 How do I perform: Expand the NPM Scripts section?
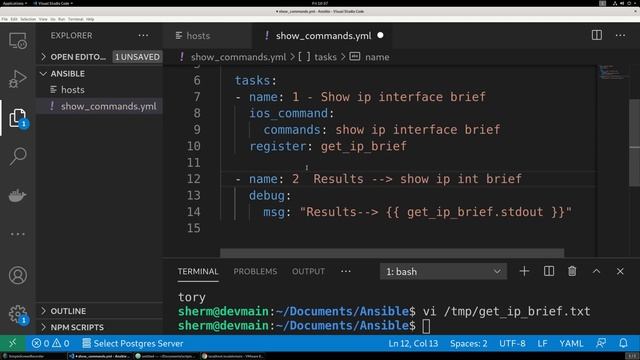pos(77,327)
